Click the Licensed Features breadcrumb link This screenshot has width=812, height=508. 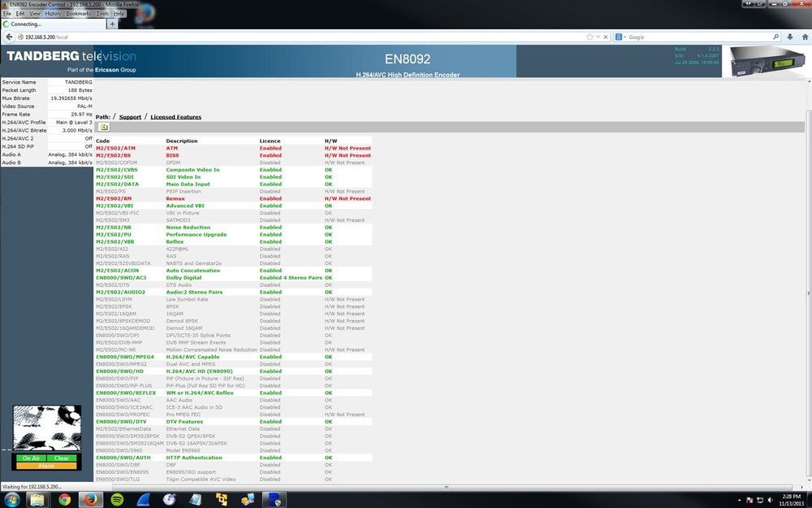(175, 117)
